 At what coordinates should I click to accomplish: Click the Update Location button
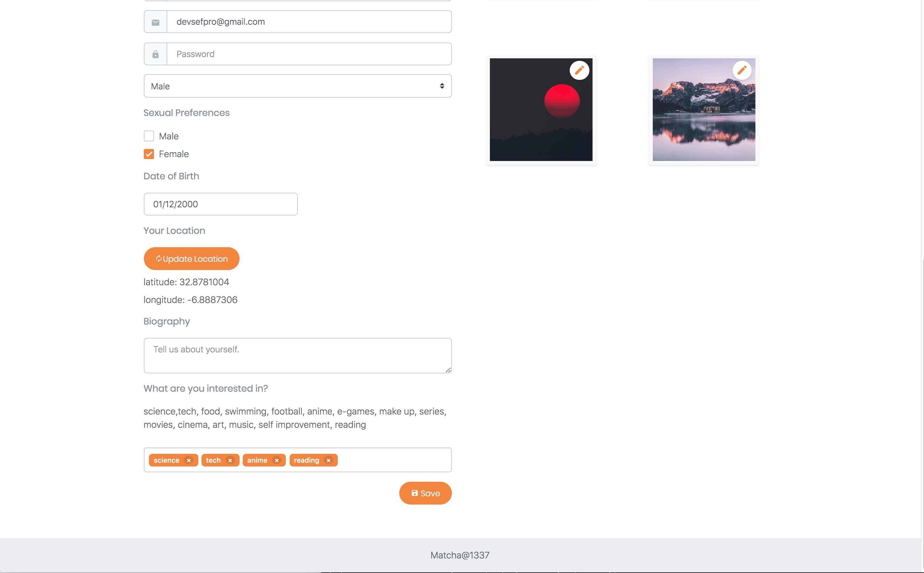(x=191, y=258)
